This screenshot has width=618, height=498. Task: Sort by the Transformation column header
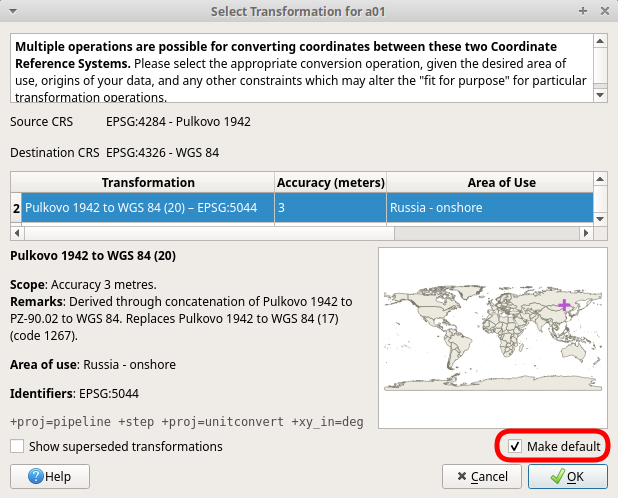(148, 182)
